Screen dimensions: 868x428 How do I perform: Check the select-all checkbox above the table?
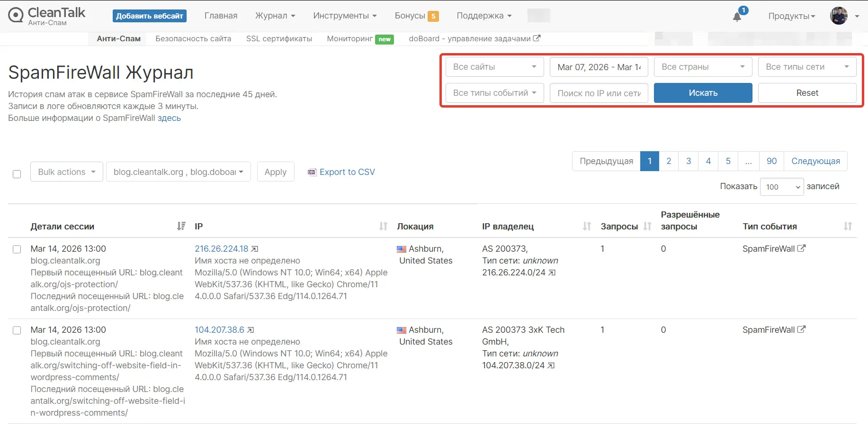tap(17, 174)
